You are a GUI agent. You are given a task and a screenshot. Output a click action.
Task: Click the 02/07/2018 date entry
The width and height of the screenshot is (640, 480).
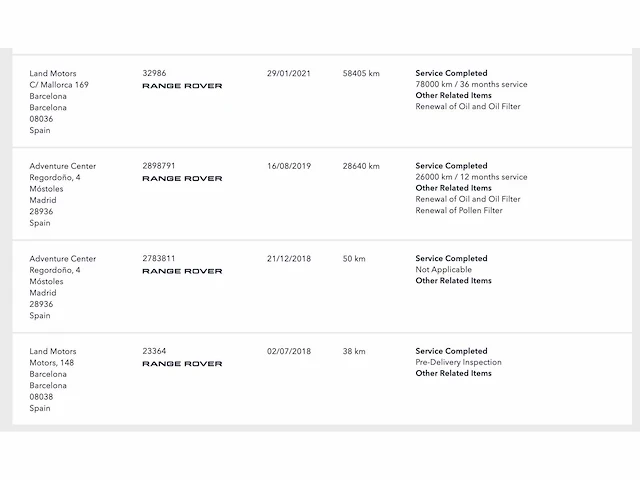[x=289, y=352]
